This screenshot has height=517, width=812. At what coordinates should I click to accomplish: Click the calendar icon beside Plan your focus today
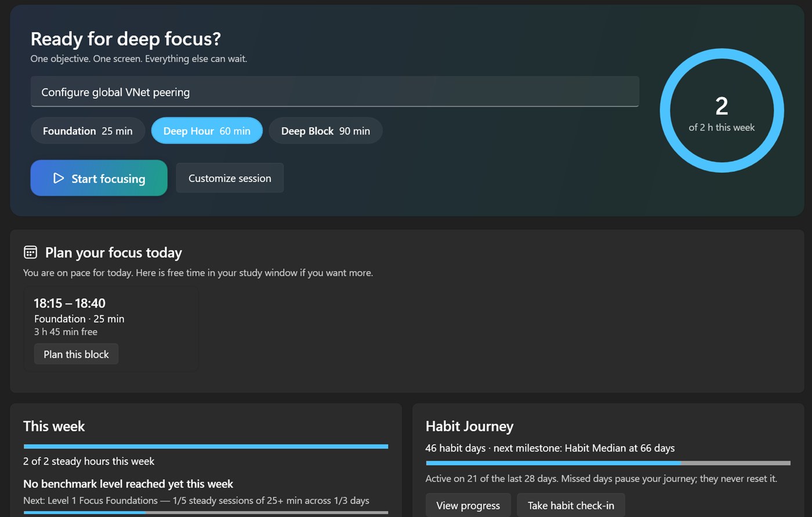pyautogui.click(x=30, y=252)
